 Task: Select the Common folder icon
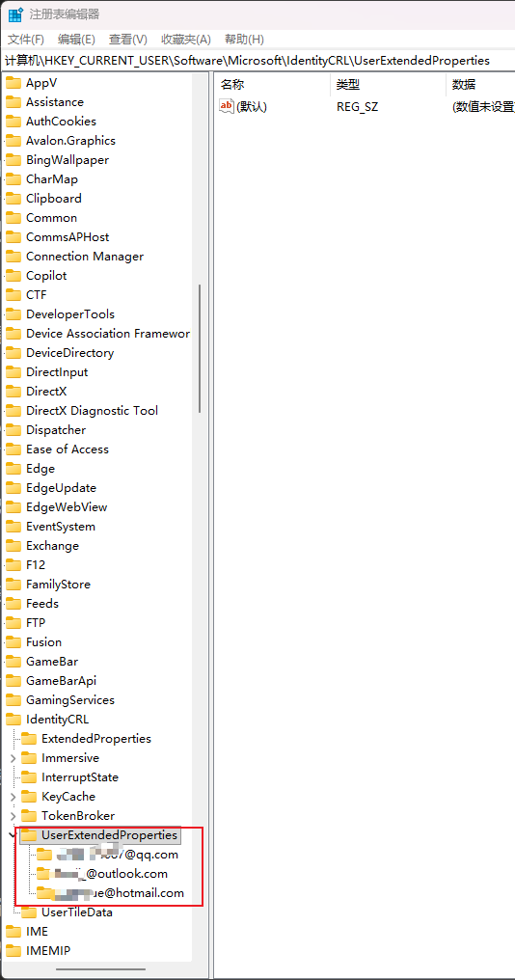[14, 217]
